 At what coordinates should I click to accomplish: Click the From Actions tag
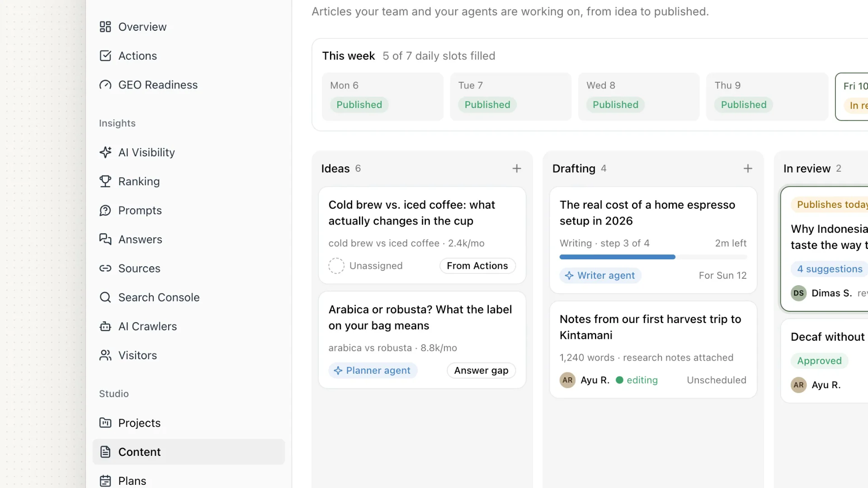tap(477, 266)
